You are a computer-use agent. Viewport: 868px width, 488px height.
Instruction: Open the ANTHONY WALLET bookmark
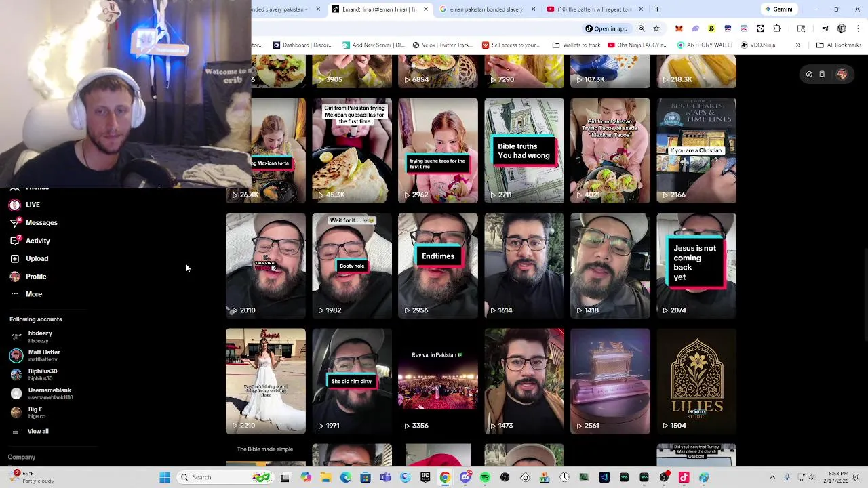706,45
